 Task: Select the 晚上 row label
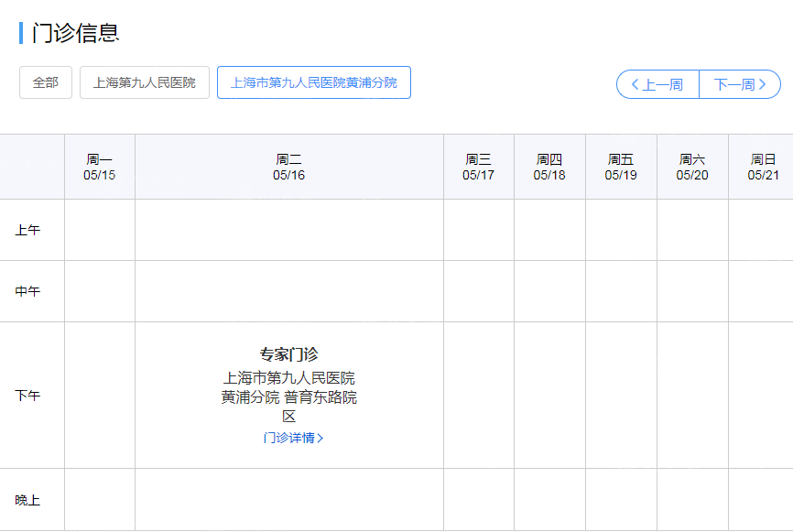click(27, 501)
